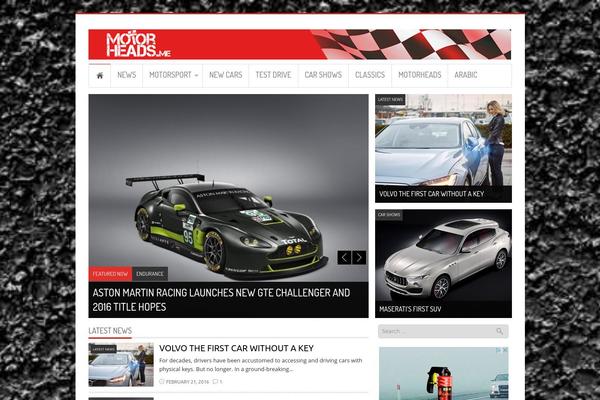Open the New Cars section
600x400 pixels.
[225, 75]
